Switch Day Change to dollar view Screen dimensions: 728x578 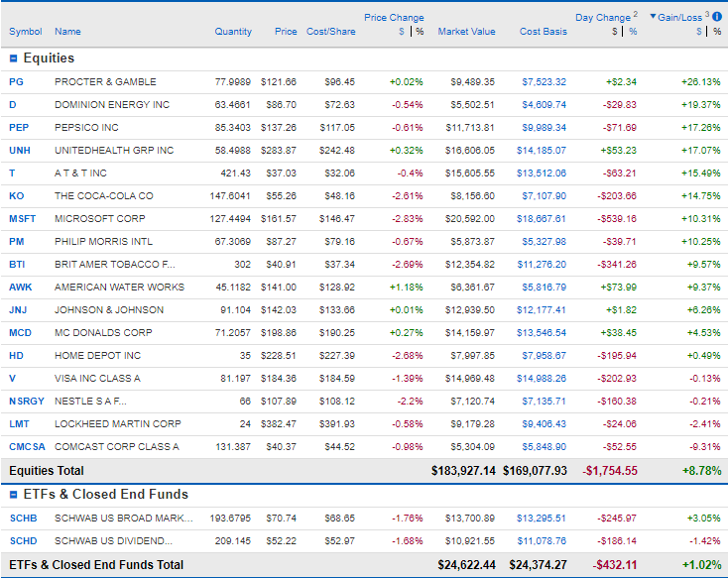coord(615,32)
